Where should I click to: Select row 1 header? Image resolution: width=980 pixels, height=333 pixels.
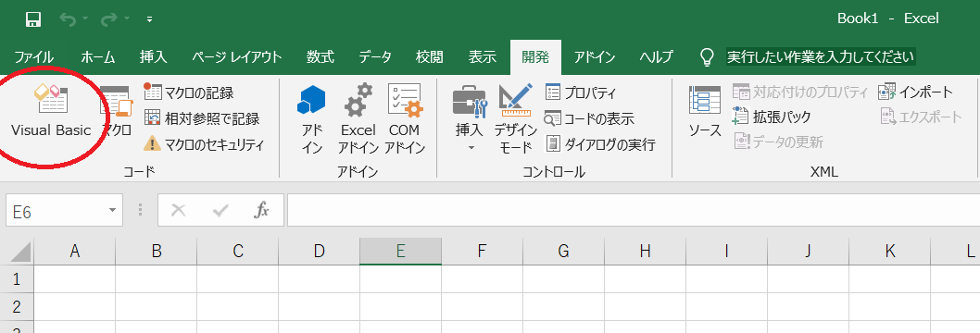click(17, 278)
